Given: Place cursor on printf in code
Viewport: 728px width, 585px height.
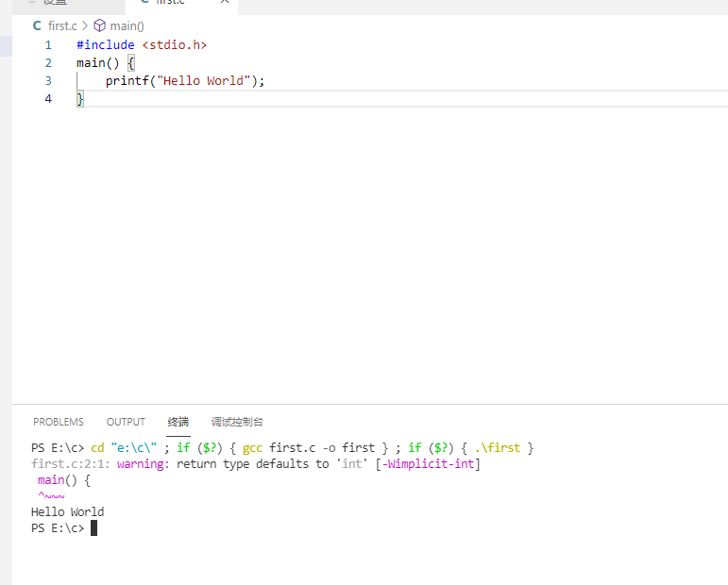Looking at the screenshot, I should point(127,81).
